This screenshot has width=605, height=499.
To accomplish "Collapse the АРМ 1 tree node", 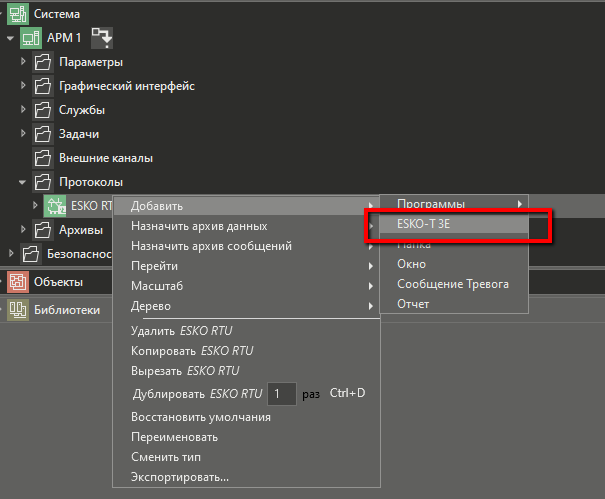I will pyautogui.click(x=10, y=38).
